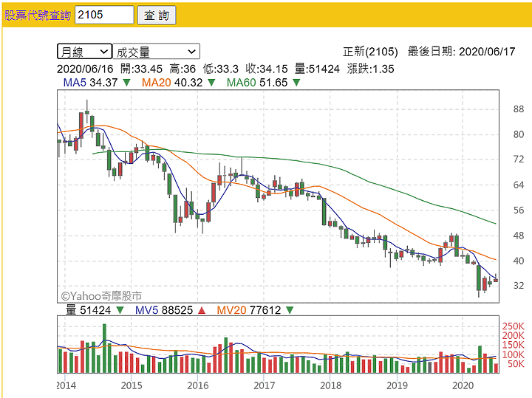The width and height of the screenshot is (532, 398).
Task: Click the 漲跌:1.35 change value
Action: point(370,69)
